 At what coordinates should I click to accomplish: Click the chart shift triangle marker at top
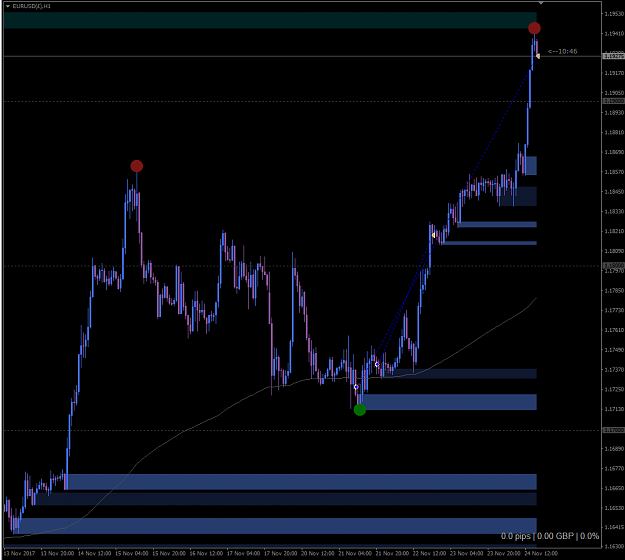(x=541, y=3)
